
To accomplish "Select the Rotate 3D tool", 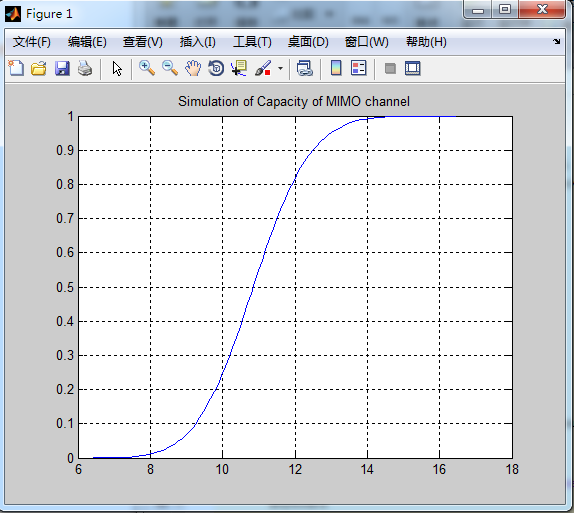I will 216,68.
